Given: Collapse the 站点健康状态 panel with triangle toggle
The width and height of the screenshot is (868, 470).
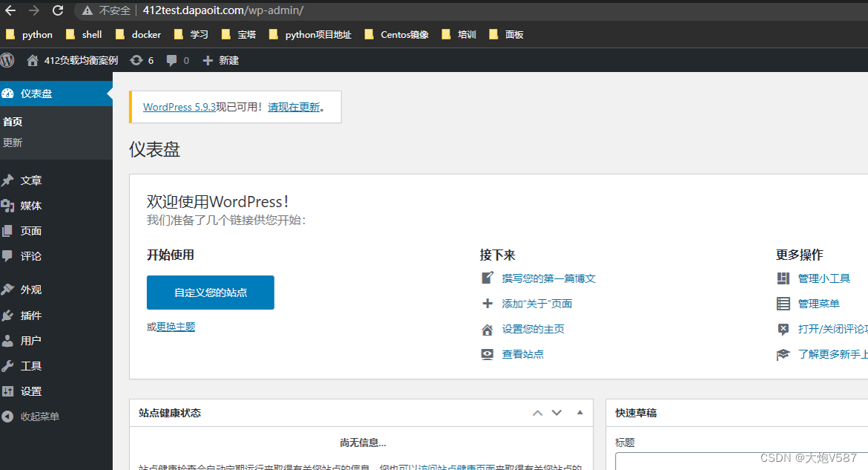Looking at the screenshot, I should pos(579,412).
